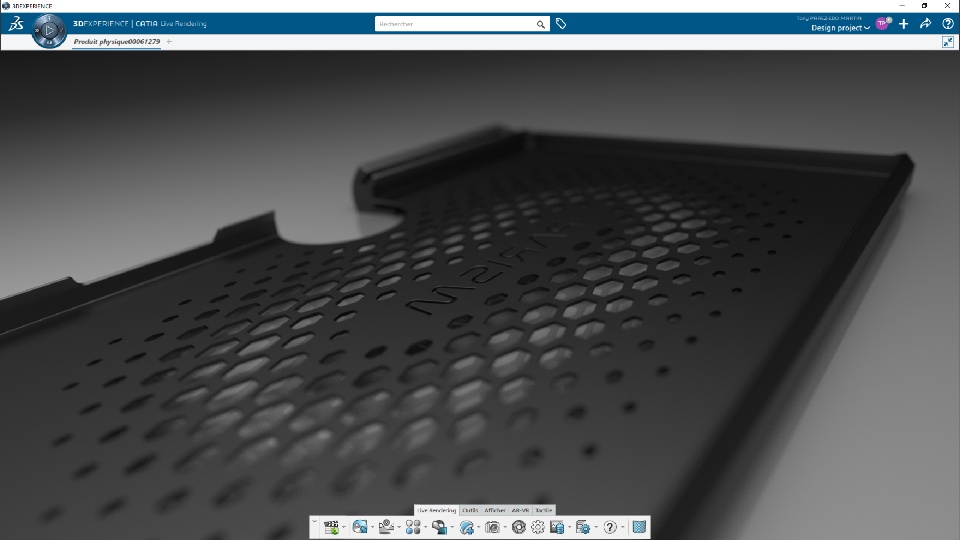Click the search magnifier icon
Screen dimensions: 960x540
click(541, 24)
